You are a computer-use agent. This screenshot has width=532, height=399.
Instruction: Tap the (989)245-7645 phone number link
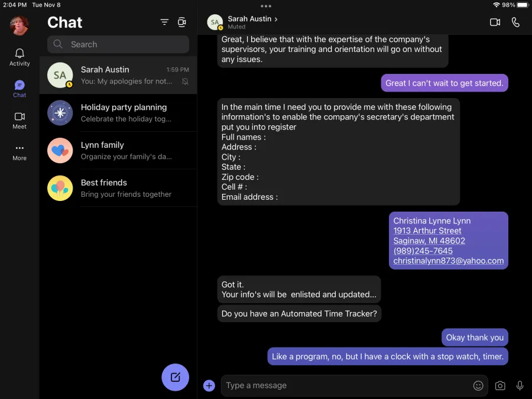click(423, 251)
